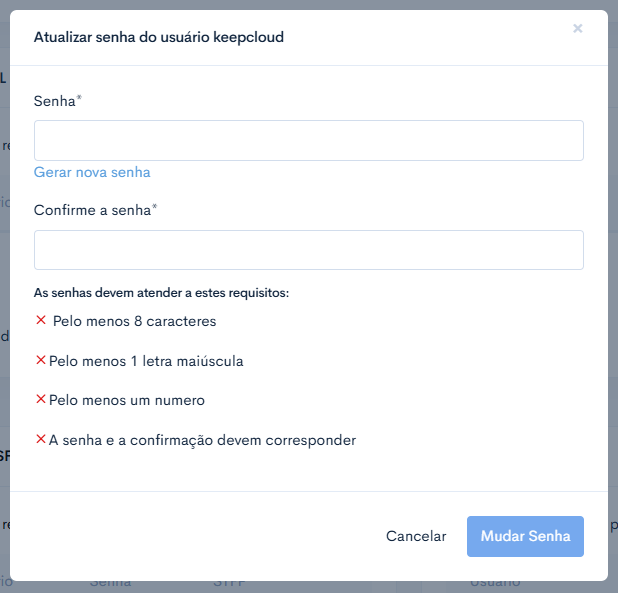Click the Gerar nova senha link
The image size is (618, 593).
pyautogui.click(x=92, y=173)
